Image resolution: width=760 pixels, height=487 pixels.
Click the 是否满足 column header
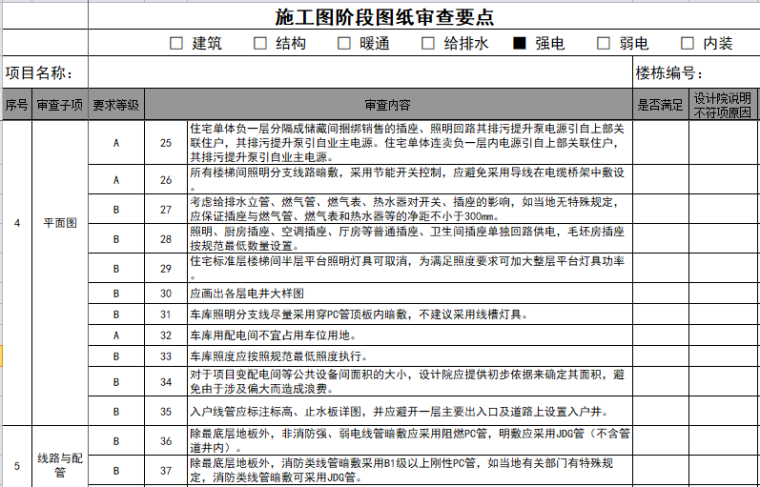click(660, 104)
